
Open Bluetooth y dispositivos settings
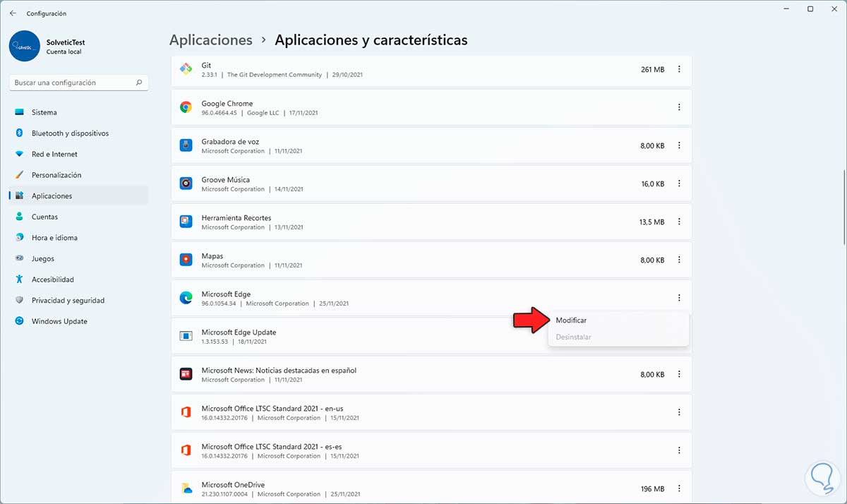point(78,133)
